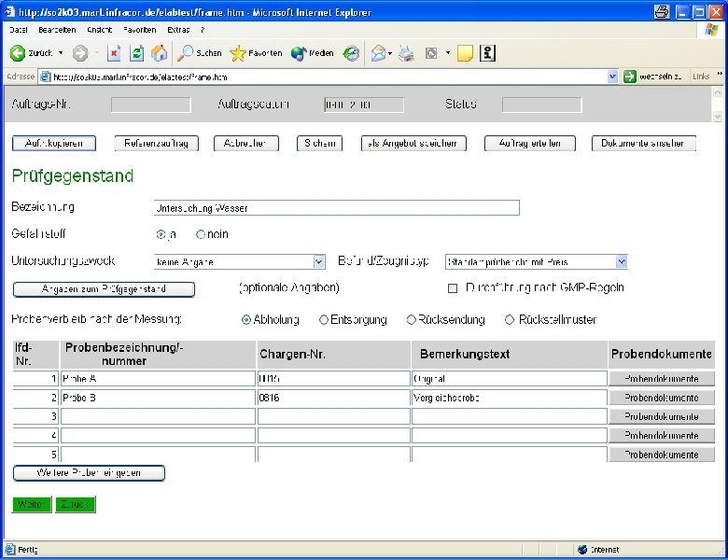
Task: Click als Angebot speichern button
Action: point(413,144)
